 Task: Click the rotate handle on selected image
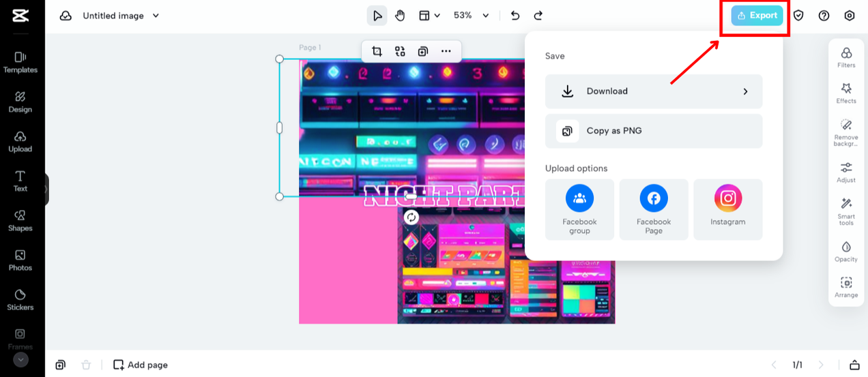point(411,217)
